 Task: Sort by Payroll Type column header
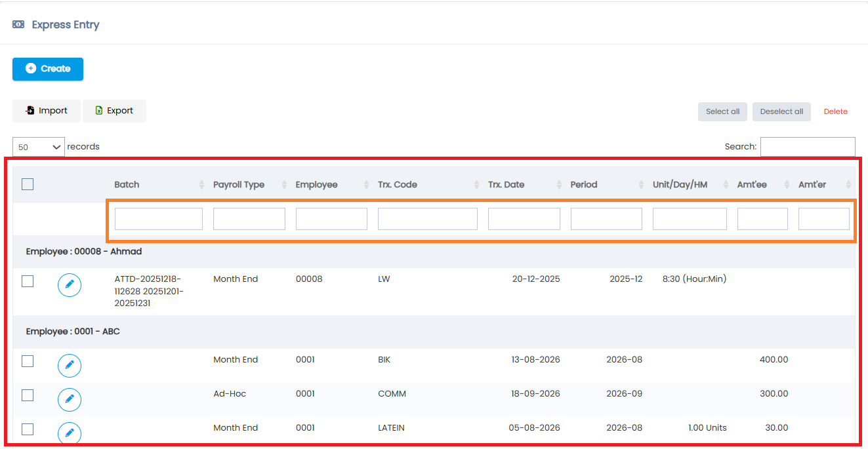249,185
